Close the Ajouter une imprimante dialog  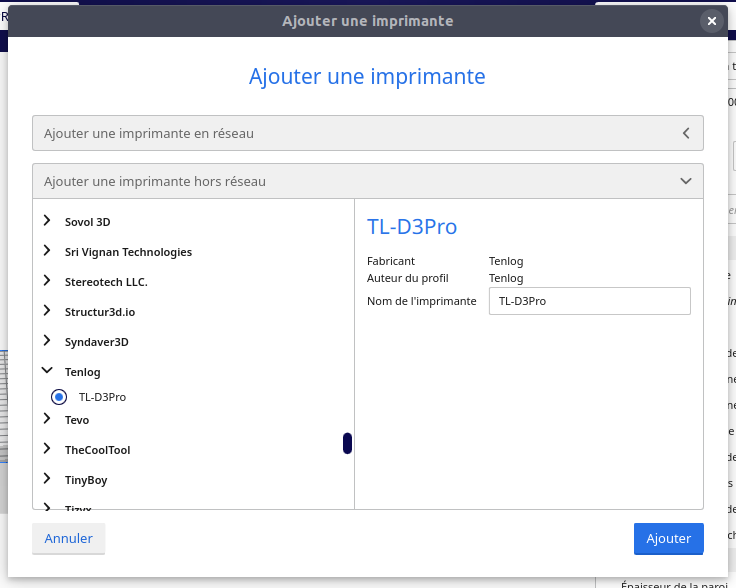pyautogui.click(x=712, y=21)
